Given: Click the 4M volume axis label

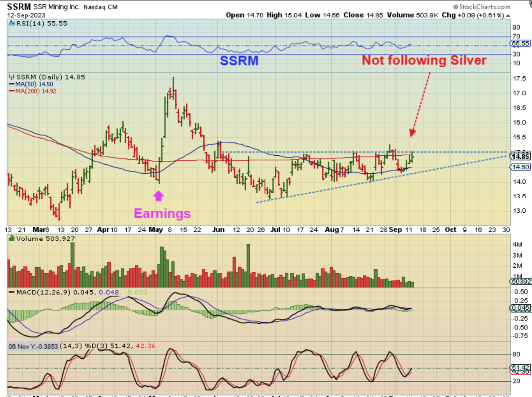Looking at the screenshot, I should click(518, 245).
